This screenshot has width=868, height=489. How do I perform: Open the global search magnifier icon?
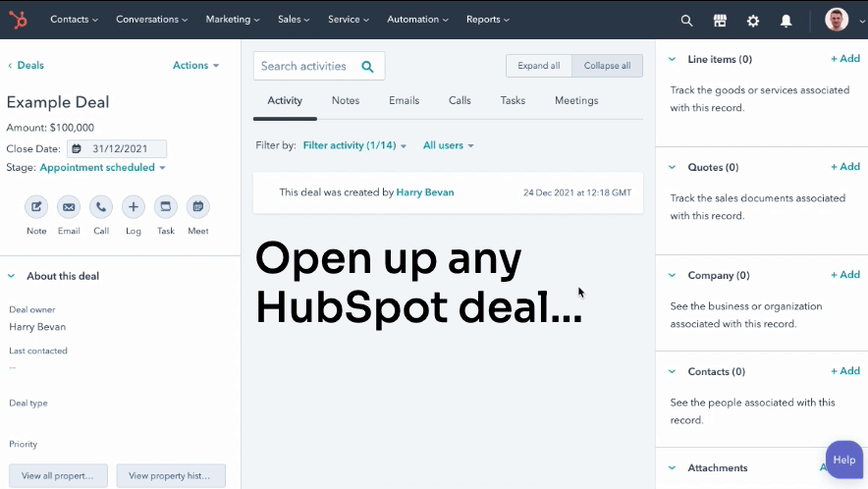tap(686, 21)
